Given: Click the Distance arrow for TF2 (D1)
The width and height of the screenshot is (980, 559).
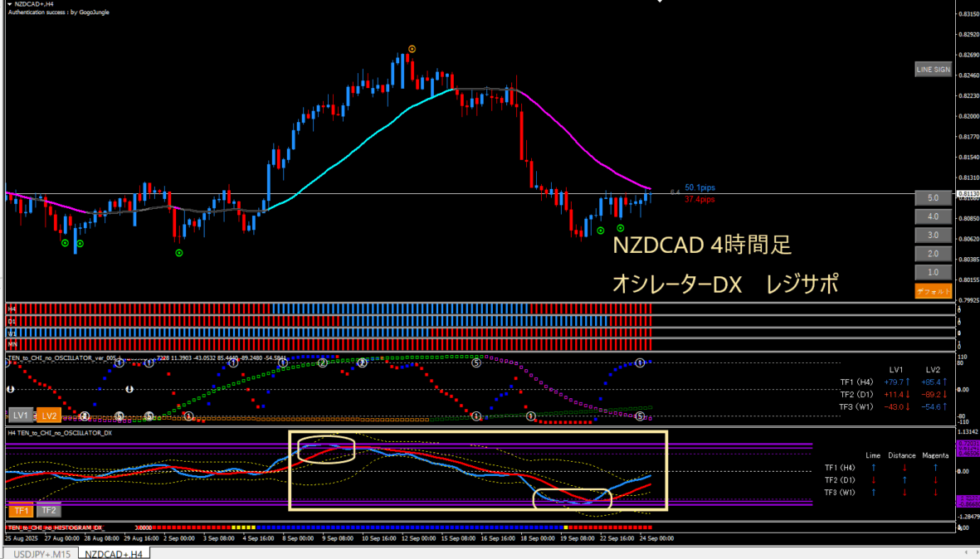Looking at the screenshot, I should [904, 480].
